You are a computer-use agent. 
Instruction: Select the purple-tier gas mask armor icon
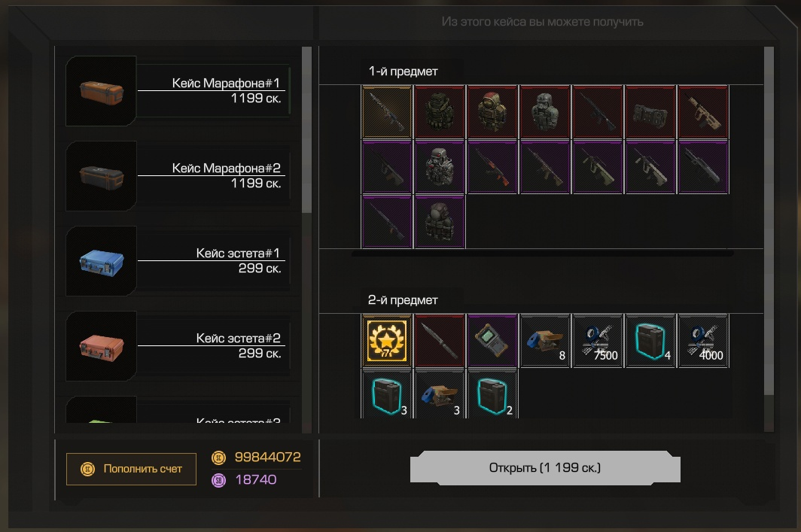[440, 167]
